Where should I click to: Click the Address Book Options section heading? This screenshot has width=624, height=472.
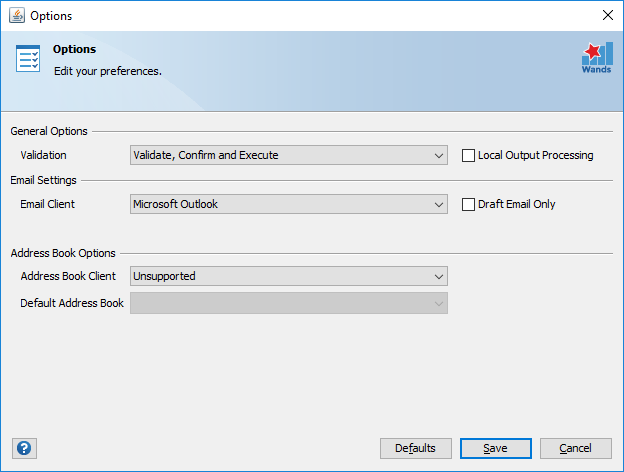point(63,253)
